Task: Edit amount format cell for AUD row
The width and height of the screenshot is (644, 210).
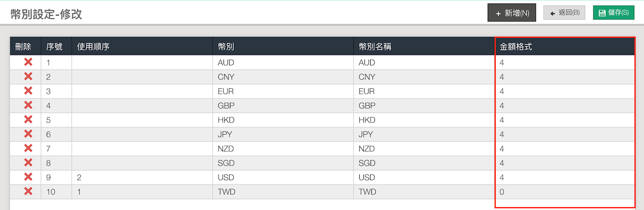Action: (x=565, y=62)
